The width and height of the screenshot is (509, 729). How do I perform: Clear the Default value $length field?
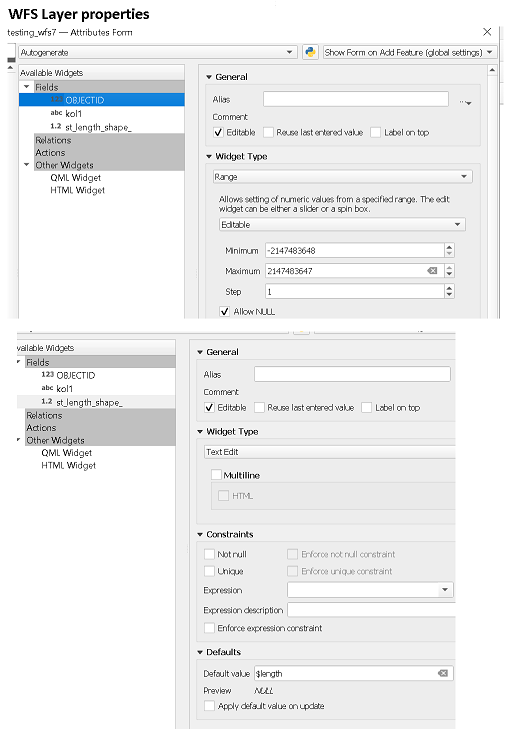[443, 673]
